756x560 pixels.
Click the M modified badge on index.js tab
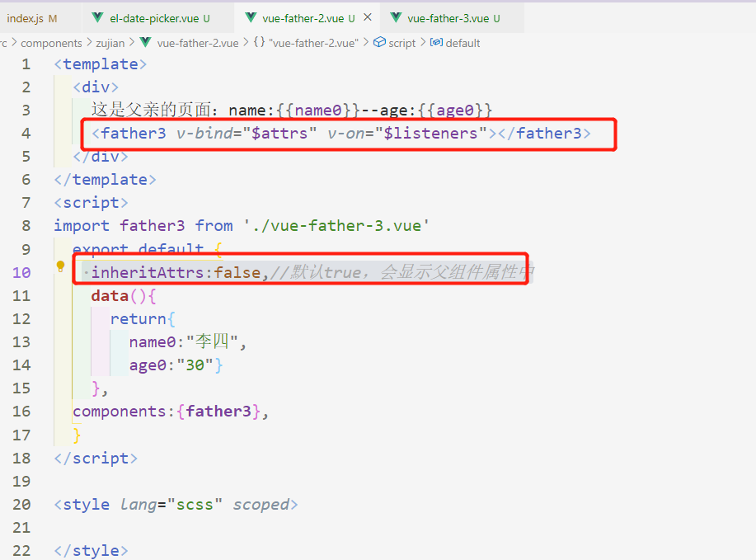(x=52, y=16)
